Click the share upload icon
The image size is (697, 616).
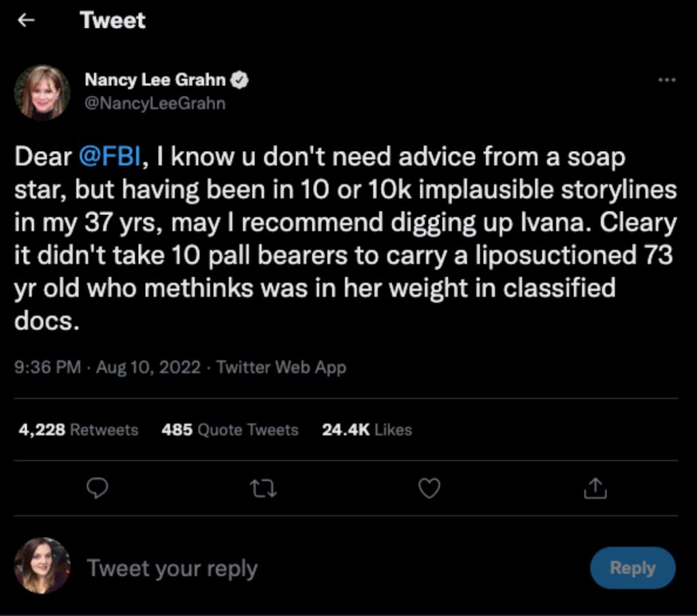(594, 487)
